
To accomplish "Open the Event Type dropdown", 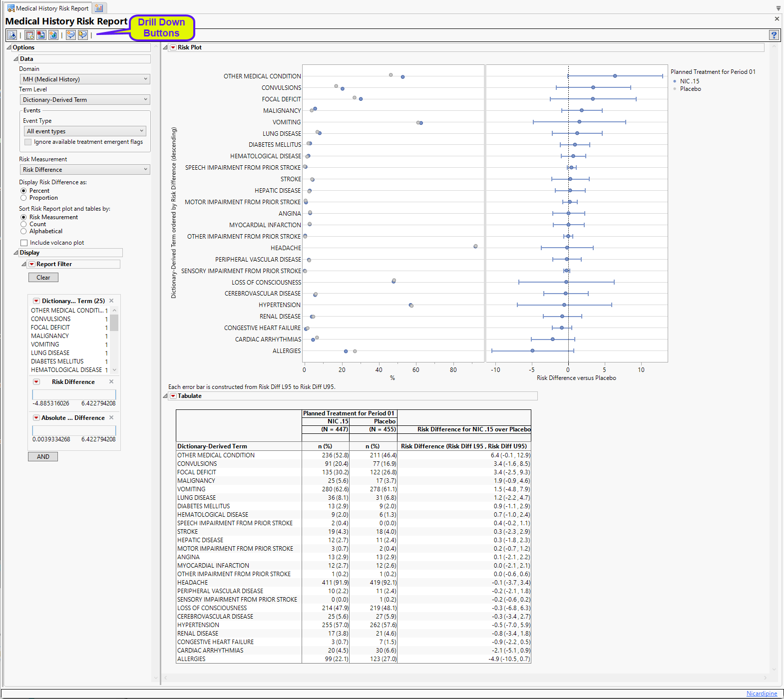I will (85, 131).
